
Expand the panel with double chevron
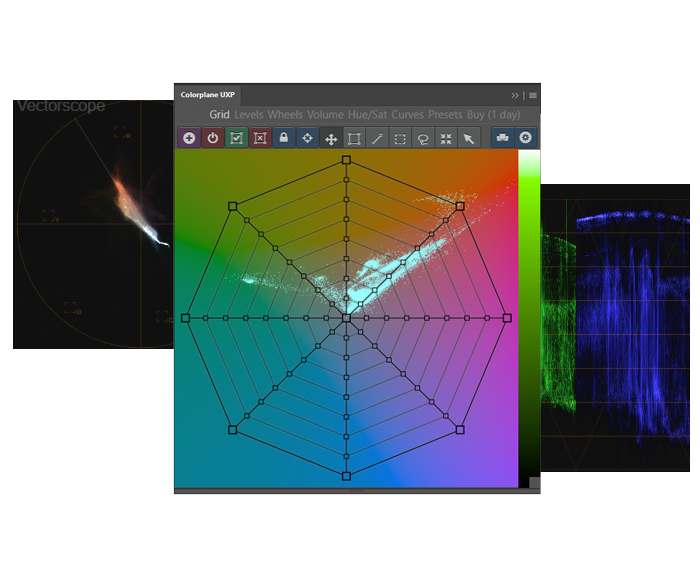point(515,95)
